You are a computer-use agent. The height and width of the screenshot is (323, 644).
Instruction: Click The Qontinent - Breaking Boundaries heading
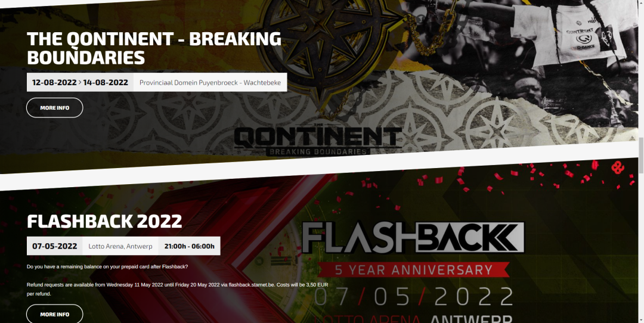154,48
